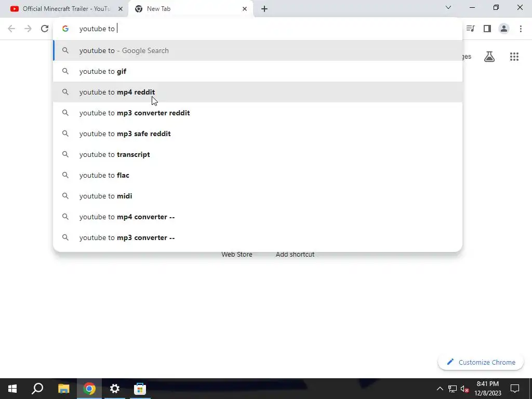Pick suggestion 'youtube to mp3 safe reddit'

point(258,134)
